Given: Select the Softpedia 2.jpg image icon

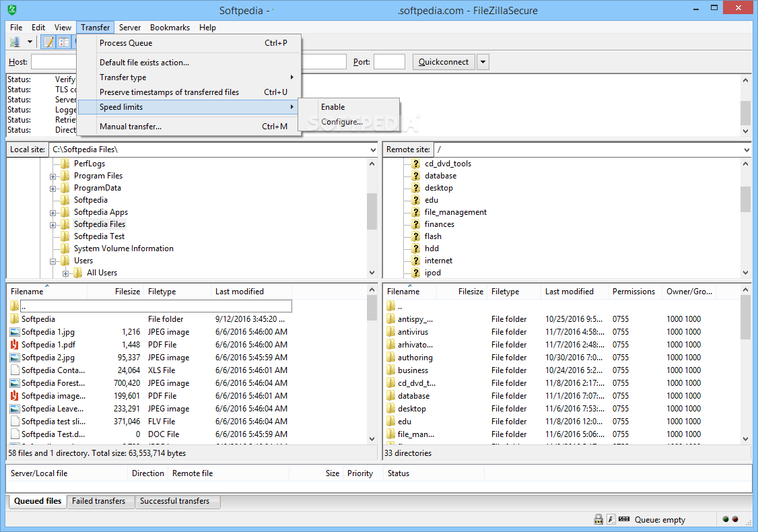Looking at the screenshot, I should click(15, 358).
